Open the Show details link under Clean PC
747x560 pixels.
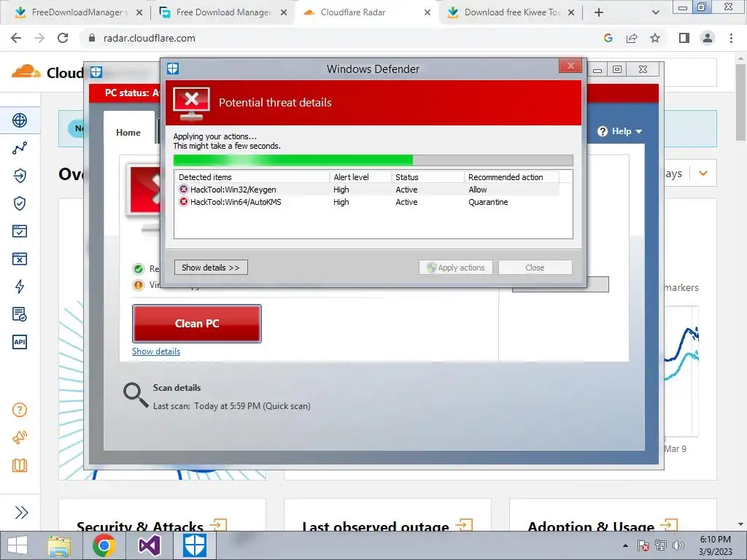(x=156, y=351)
